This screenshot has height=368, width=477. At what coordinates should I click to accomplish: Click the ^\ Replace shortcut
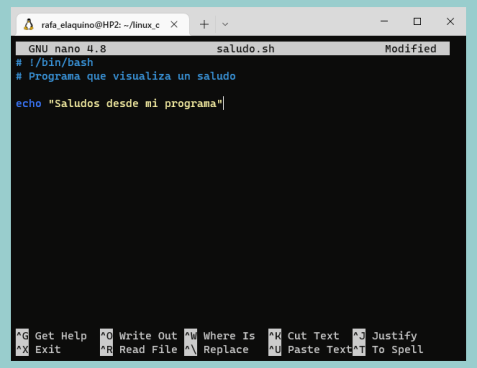click(x=216, y=349)
